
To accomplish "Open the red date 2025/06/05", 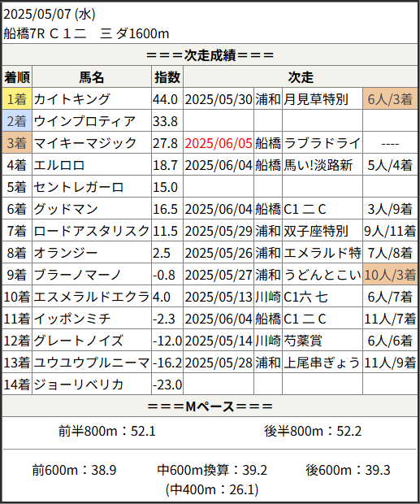I will [219, 143].
